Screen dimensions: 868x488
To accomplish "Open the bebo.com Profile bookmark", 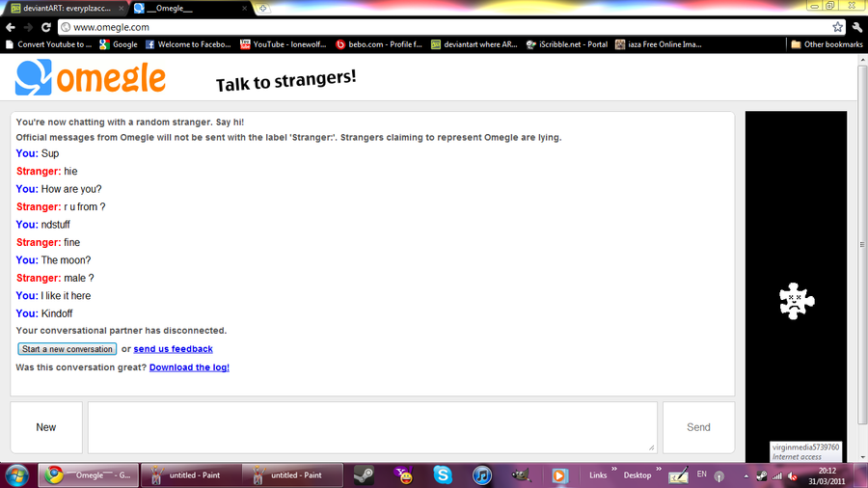I will click(379, 44).
